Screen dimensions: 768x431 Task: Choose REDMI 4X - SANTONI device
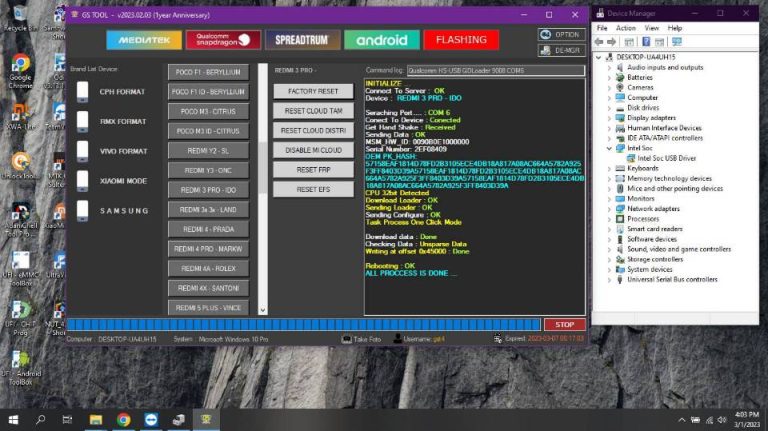208,288
